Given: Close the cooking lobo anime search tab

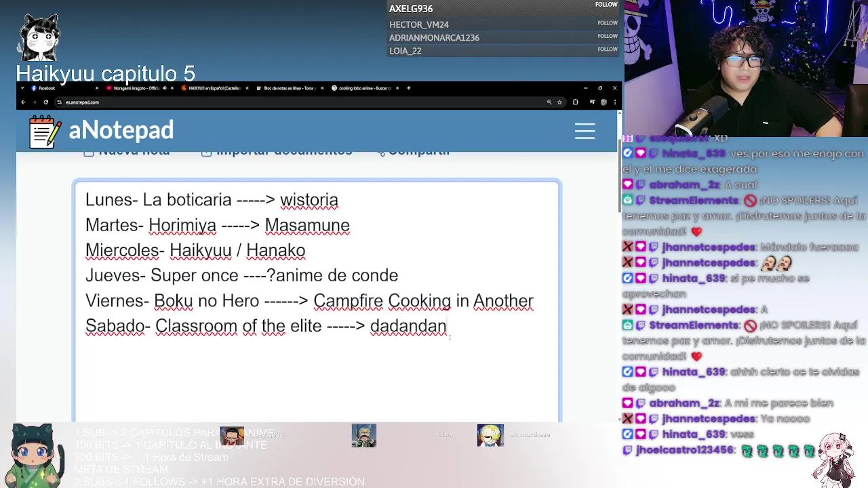Looking at the screenshot, I should pos(397,88).
